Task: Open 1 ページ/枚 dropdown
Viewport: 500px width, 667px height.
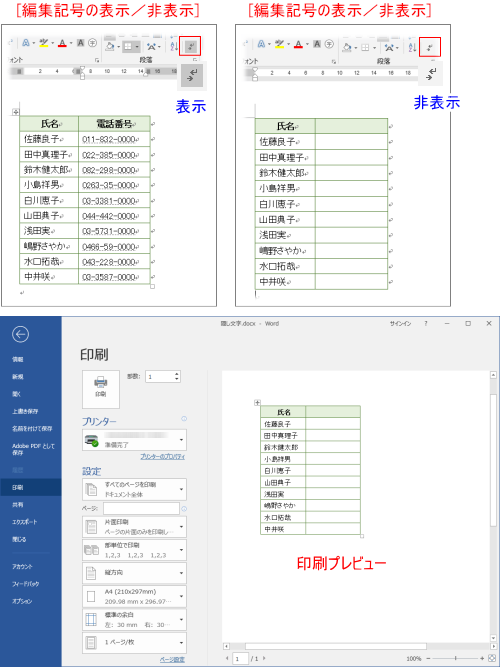Action: (x=134, y=642)
